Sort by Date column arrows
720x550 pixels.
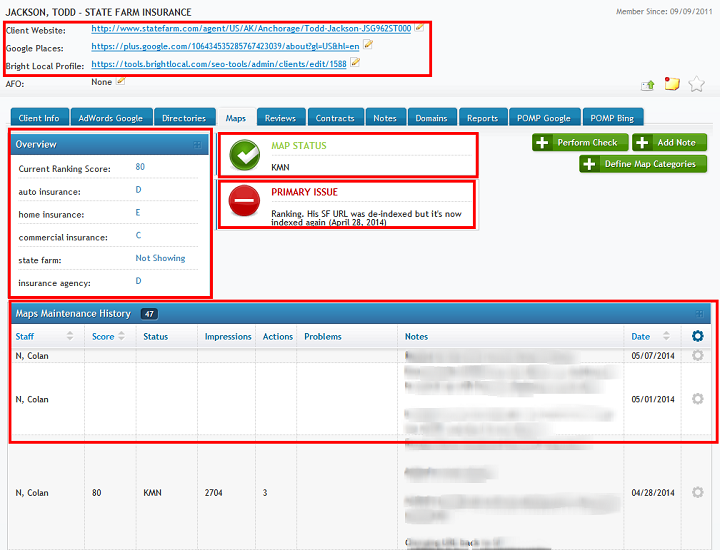666,336
